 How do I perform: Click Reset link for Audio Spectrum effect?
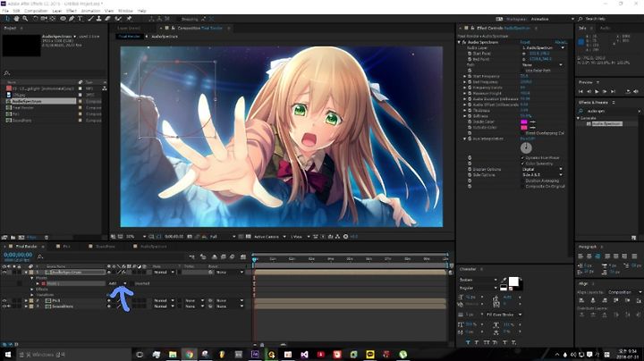[525, 42]
